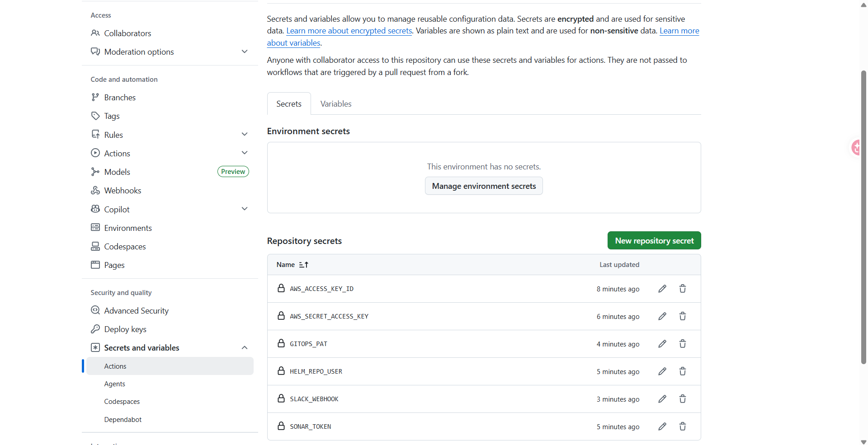Screen dimensions: 868x445
Task: Click the Collaborators people icon
Action: click(x=95, y=33)
